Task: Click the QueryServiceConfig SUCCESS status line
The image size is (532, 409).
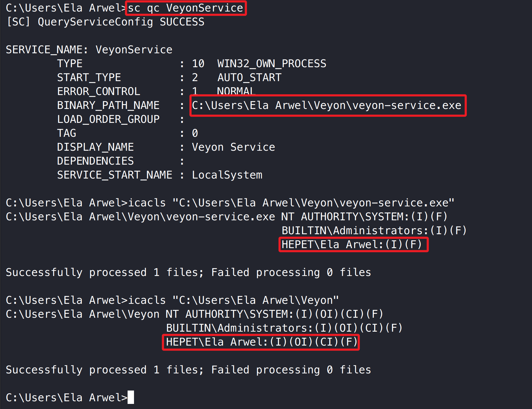Action: tap(105, 22)
